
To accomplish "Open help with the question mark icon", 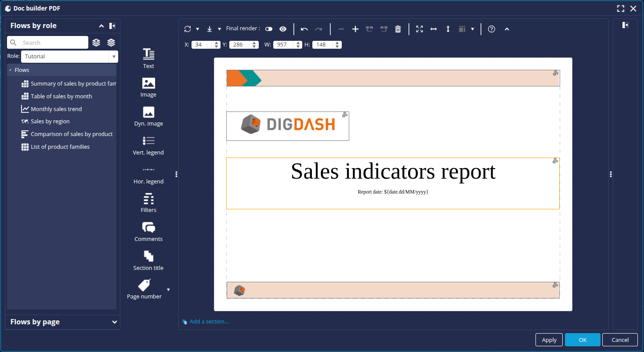I will click(x=492, y=29).
